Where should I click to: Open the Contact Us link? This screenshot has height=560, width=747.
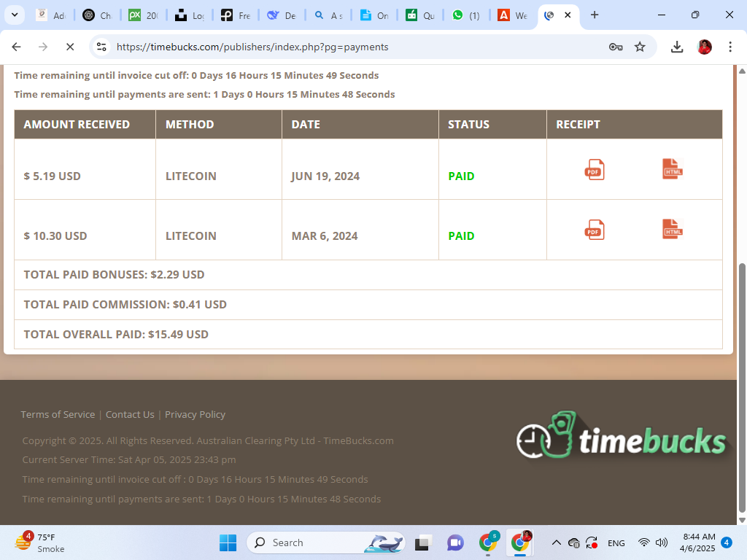(x=130, y=414)
